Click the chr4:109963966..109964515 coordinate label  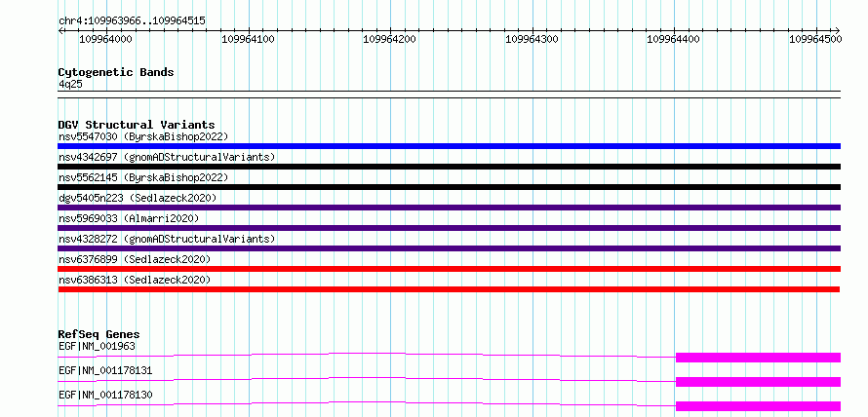coord(132,21)
